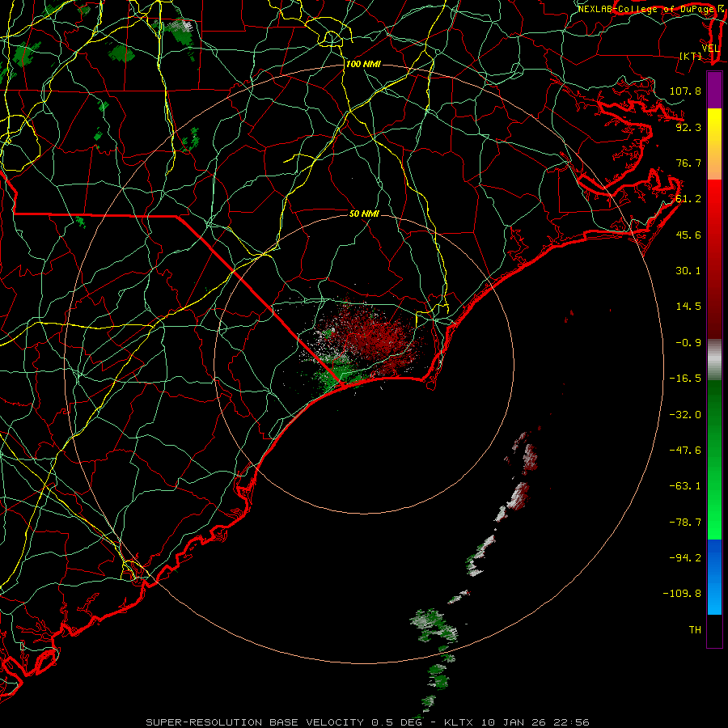Click the 100 NMI range ring label
This screenshot has height=728, width=728.
pos(363,64)
